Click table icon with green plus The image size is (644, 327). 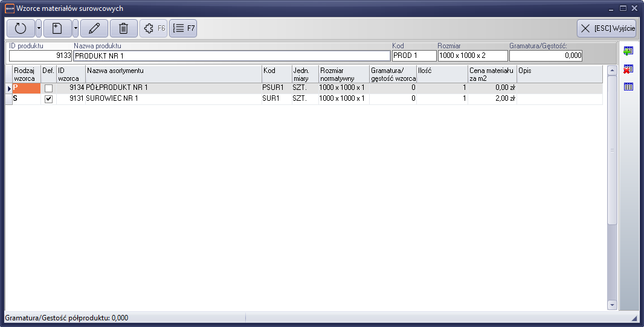[x=628, y=51]
